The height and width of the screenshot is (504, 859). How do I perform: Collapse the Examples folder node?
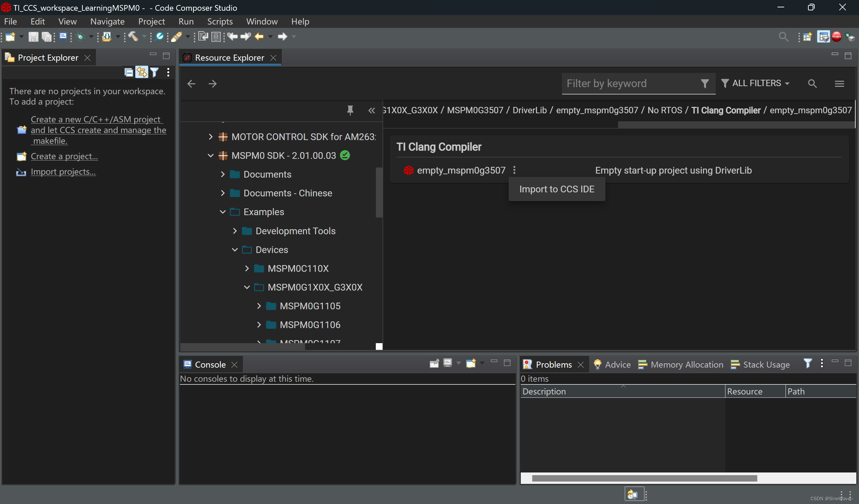[x=222, y=212]
